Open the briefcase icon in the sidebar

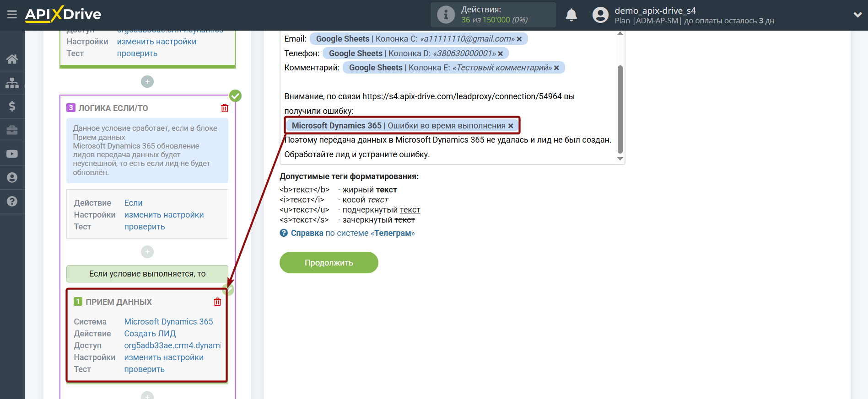tap(12, 130)
